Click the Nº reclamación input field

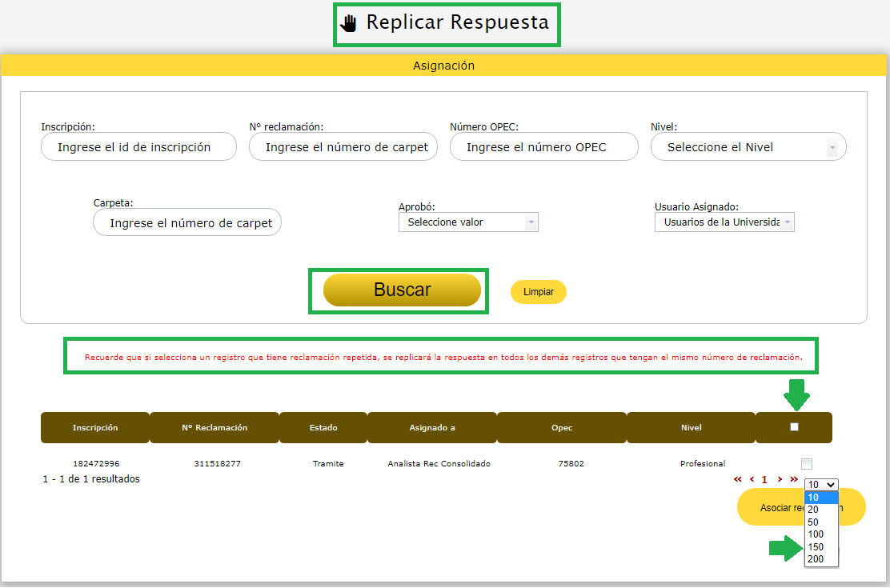343,147
